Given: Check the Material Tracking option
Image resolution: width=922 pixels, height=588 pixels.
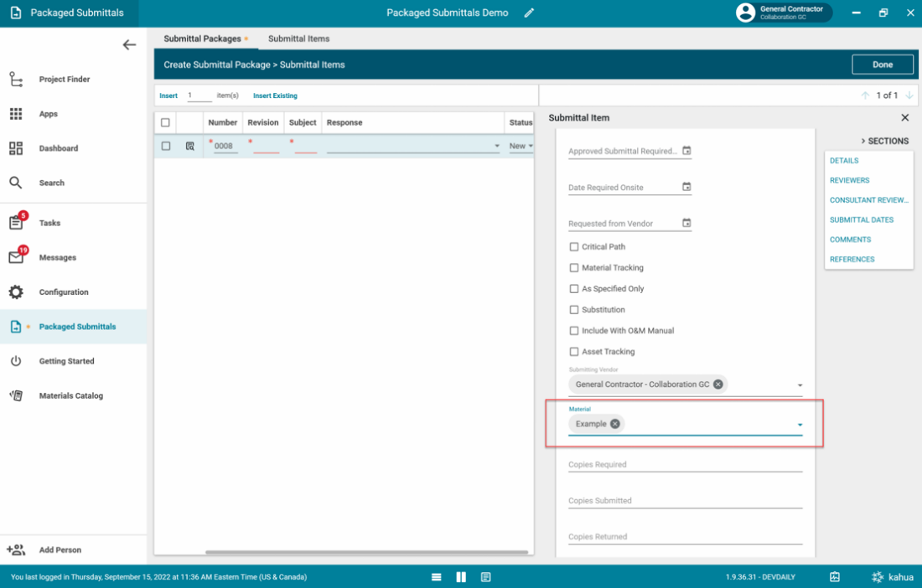Looking at the screenshot, I should pos(574,268).
